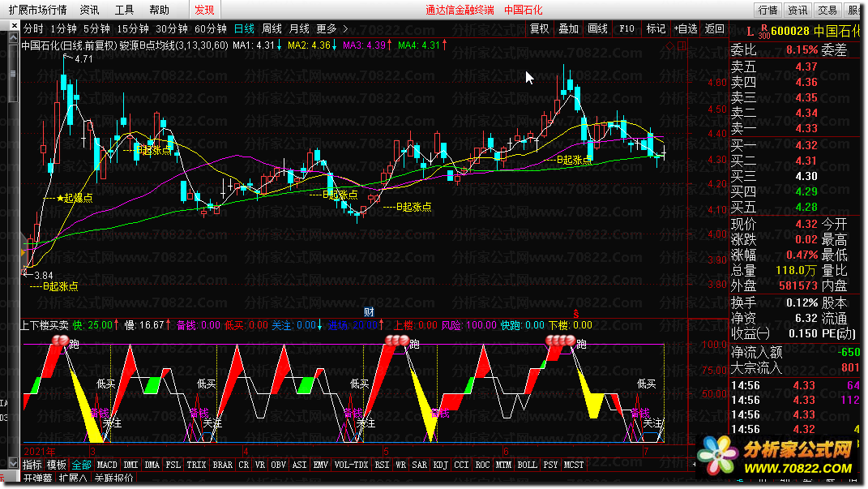Switch to RSI indicator
Image resolution: width=868 pixels, height=489 pixels.
382,465
